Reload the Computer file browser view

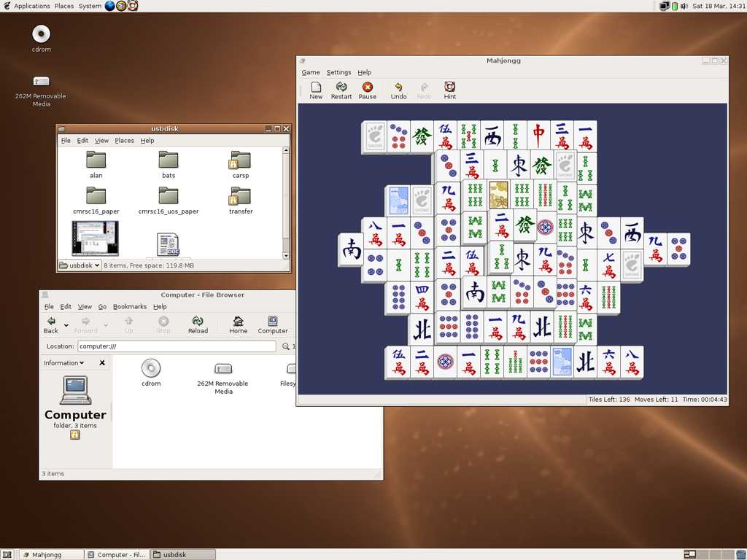tap(198, 324)
